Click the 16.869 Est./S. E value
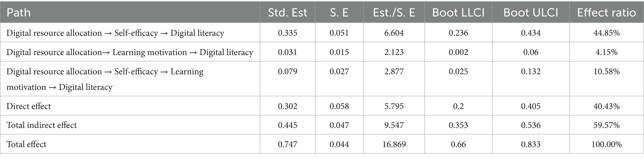The image size is (644, 159). coord(394,144)
